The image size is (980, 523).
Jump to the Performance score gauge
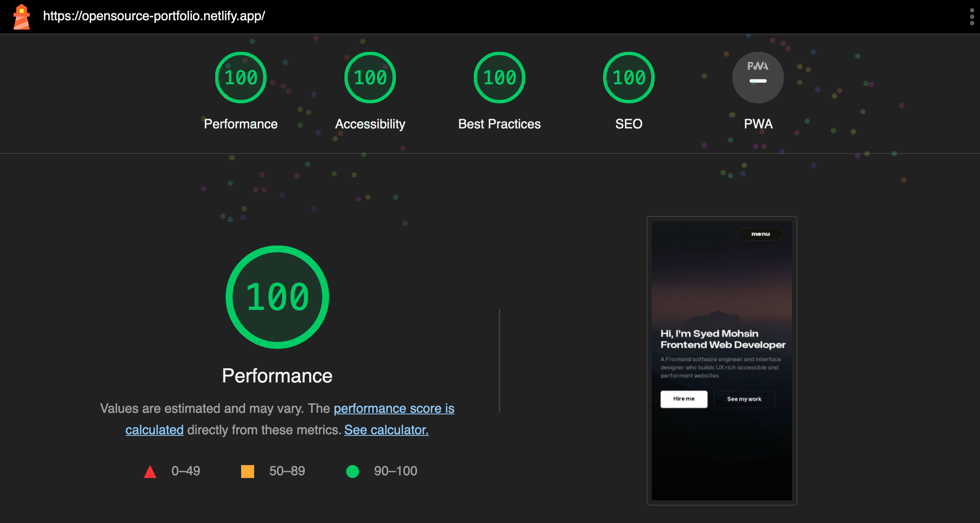point(241,77)
